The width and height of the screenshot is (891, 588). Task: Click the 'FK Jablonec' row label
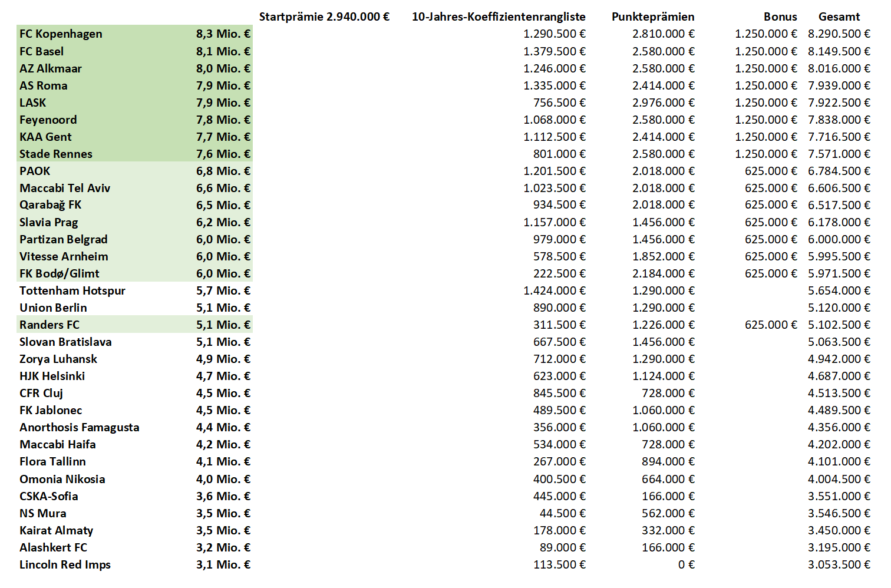(x=51, y=410)
